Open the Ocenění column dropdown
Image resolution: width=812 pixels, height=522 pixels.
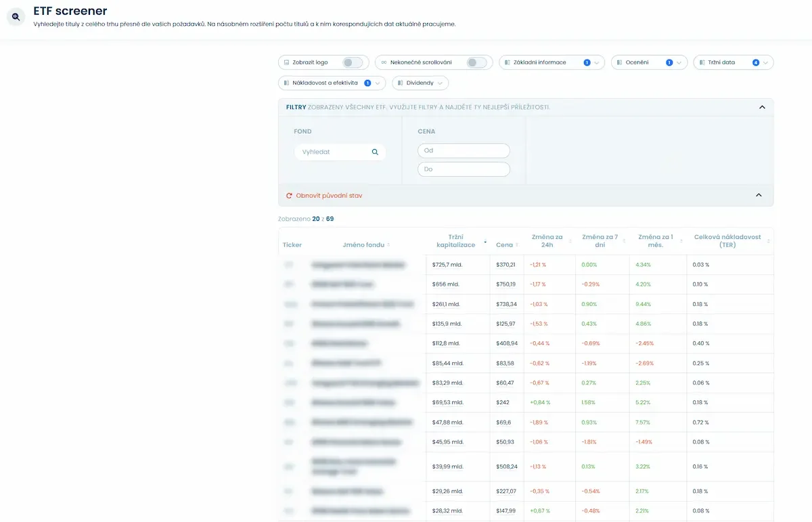(x=649, y=62)
